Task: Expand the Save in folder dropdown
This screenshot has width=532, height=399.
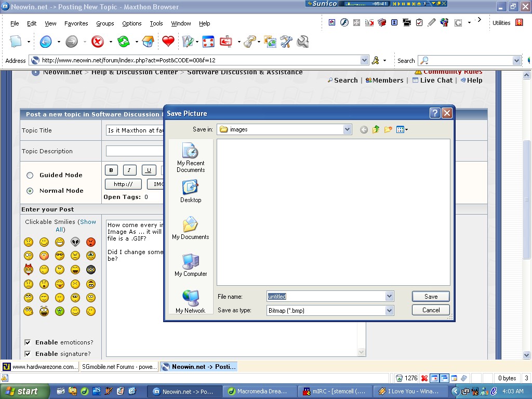Action: point(348,130)
